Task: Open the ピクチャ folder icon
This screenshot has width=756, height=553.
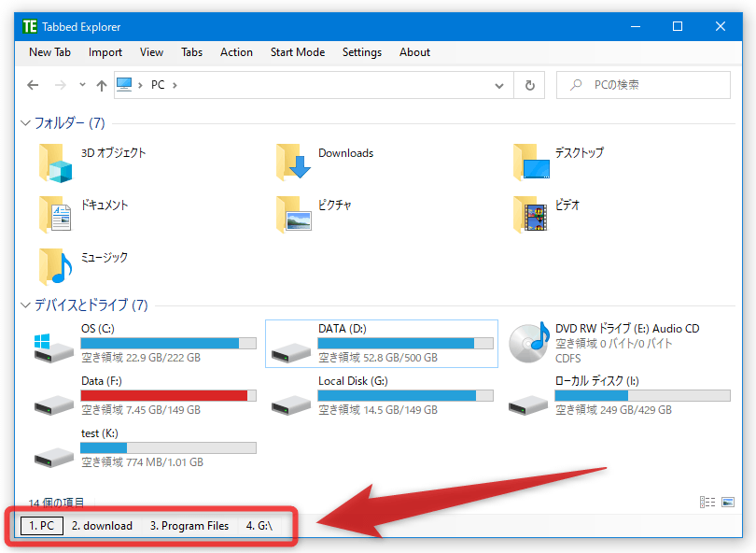Action: coord(293,215)
